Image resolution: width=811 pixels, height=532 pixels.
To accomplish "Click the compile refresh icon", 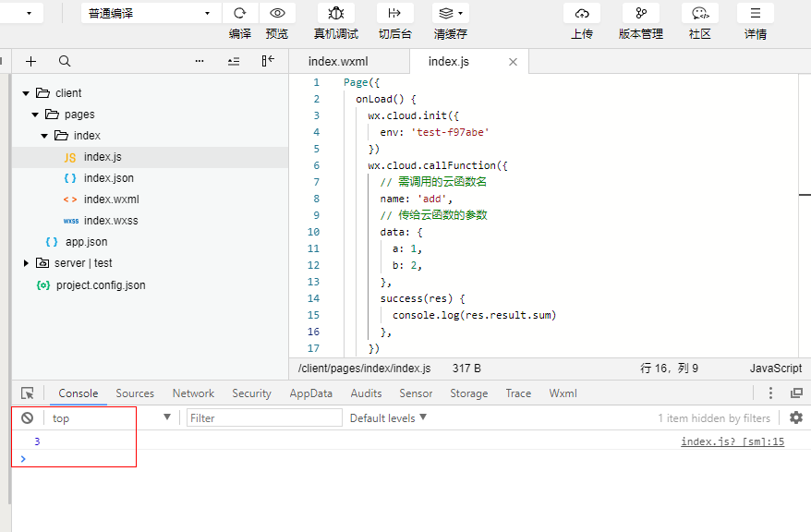I will pos(239,13).
